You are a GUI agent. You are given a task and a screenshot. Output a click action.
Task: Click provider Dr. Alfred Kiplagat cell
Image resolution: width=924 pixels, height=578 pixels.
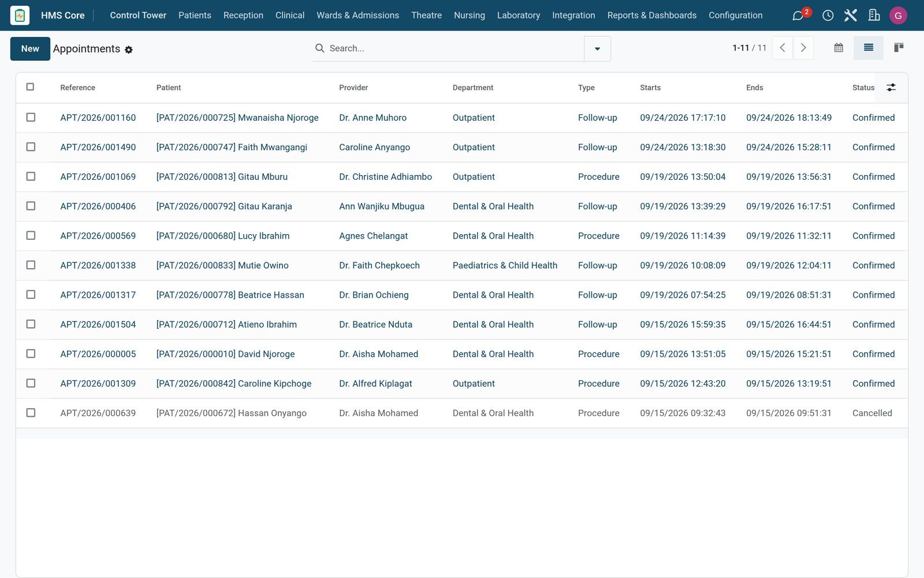pos(375,383)
